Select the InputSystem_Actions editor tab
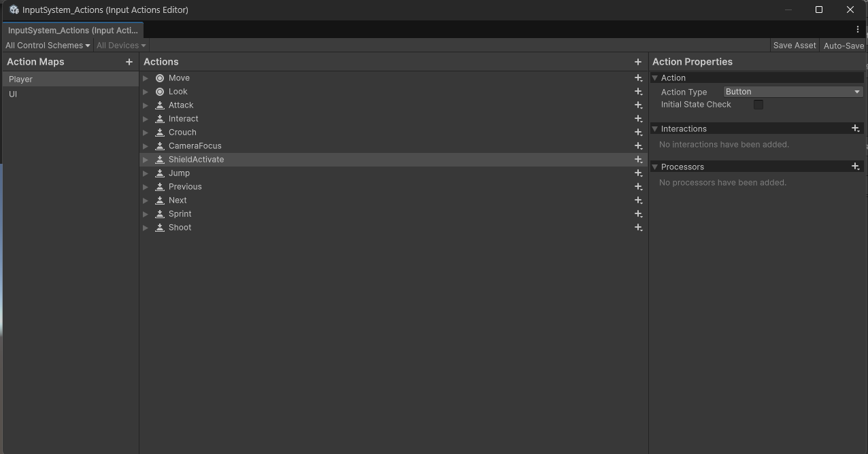 73,31
